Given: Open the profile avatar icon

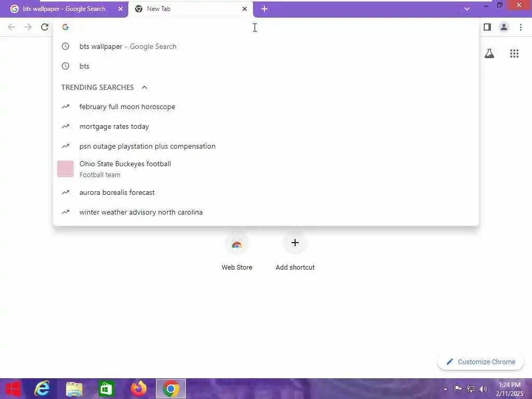Looking at the screenshot, I should [504, 27].
